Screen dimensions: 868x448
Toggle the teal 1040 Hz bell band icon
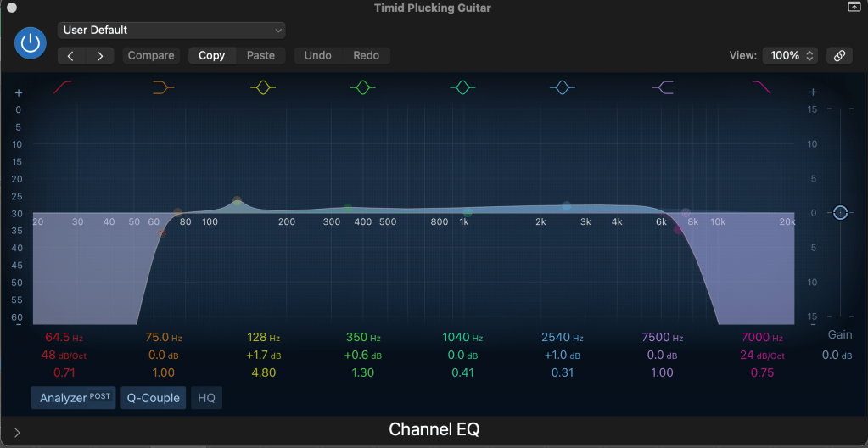[462, 87]
